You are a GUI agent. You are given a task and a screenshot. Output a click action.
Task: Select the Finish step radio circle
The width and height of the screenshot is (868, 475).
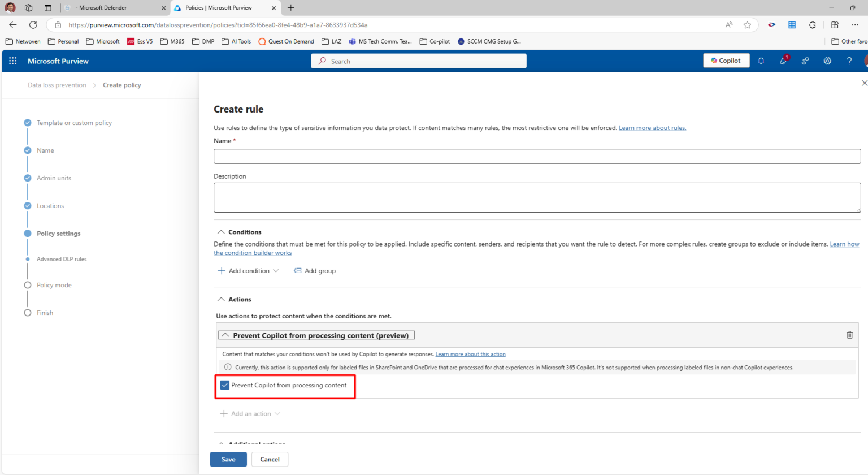[27, 313]
